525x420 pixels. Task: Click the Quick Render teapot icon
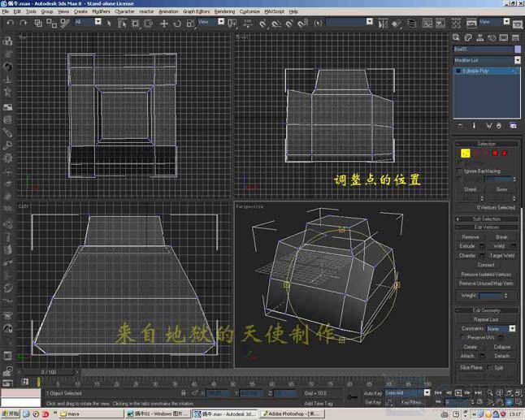pyautogui.click(x=518, y=24)
